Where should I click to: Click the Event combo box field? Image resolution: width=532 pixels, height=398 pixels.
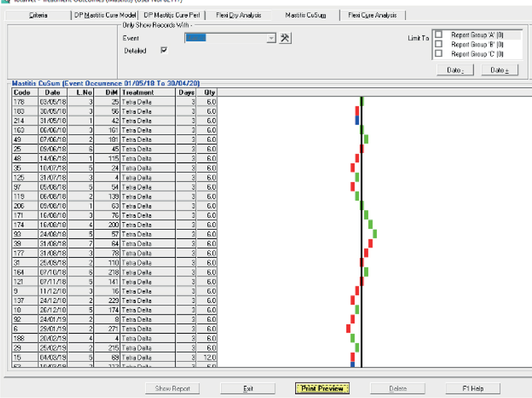tap(231, 38)
